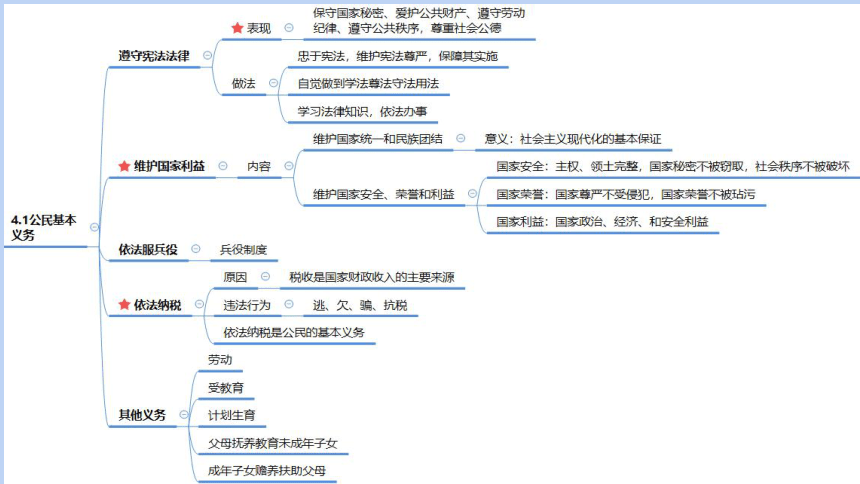Collapse the 内容 node toggle
This screenshot has height=484, width=860.
[x=289, y=166]
